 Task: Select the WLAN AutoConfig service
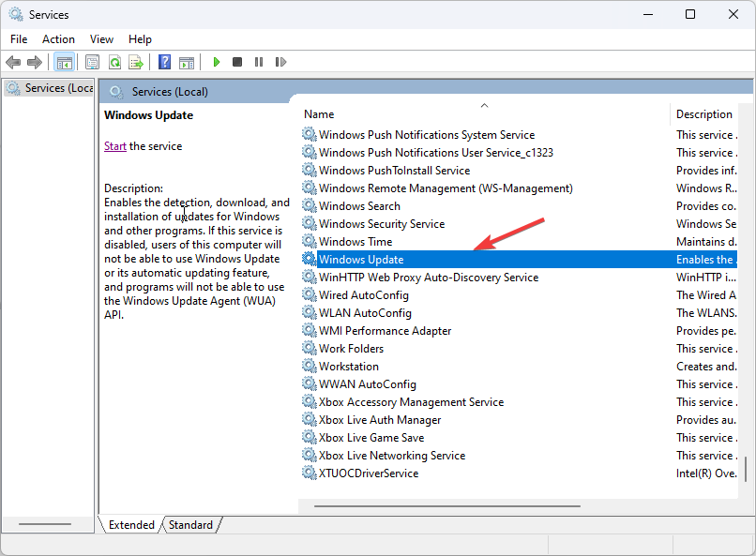coord(519,313)
